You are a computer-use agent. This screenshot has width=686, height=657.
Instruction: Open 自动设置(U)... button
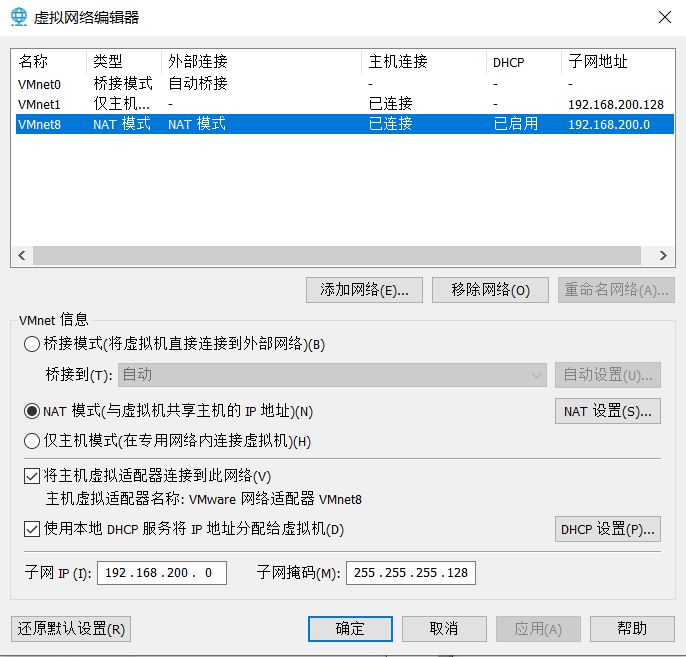click(x=608, y=375)
